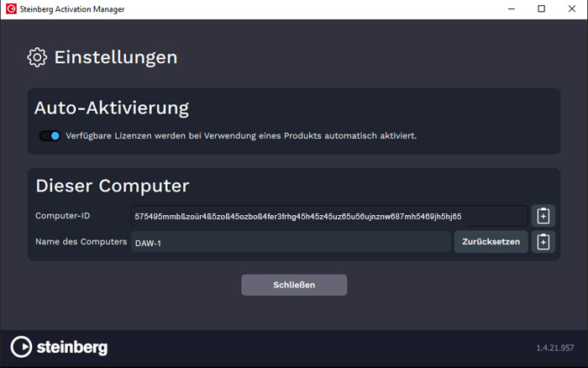Click the Computer-ID label
Screen dimensions: 588x368
coord(62,216)
